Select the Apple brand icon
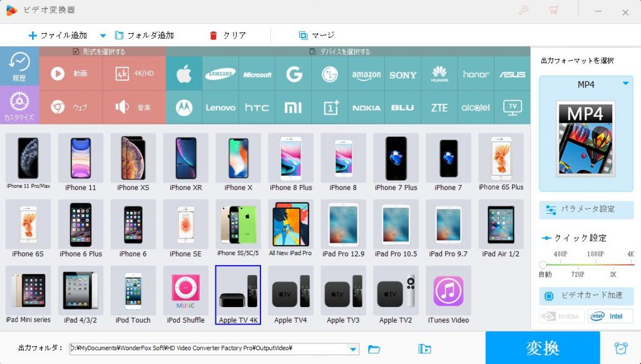641x364 pixels. tap(184, 74)
